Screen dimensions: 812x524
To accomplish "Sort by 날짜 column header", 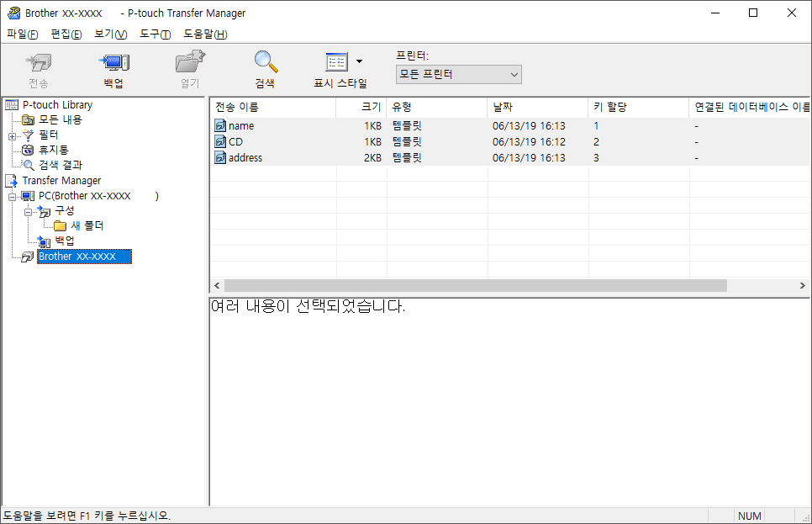I will pyautogui.click(x=537, y=107).
